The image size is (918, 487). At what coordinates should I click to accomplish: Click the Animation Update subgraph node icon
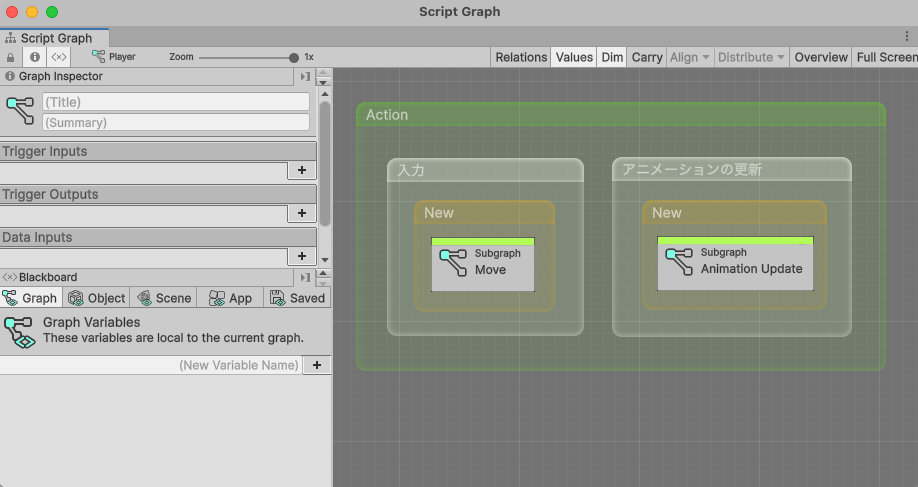pyautogui.click(x=679, y=262)
